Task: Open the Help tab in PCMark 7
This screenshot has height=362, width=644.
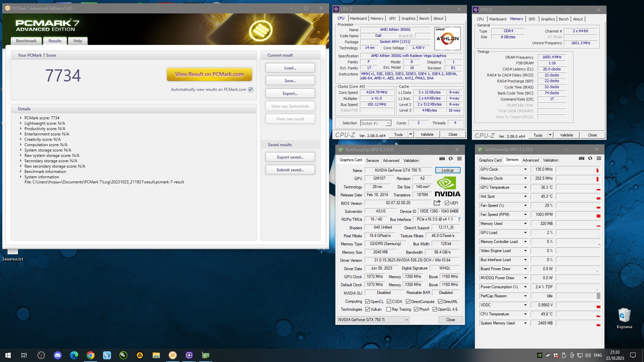Action: point(78,41)
